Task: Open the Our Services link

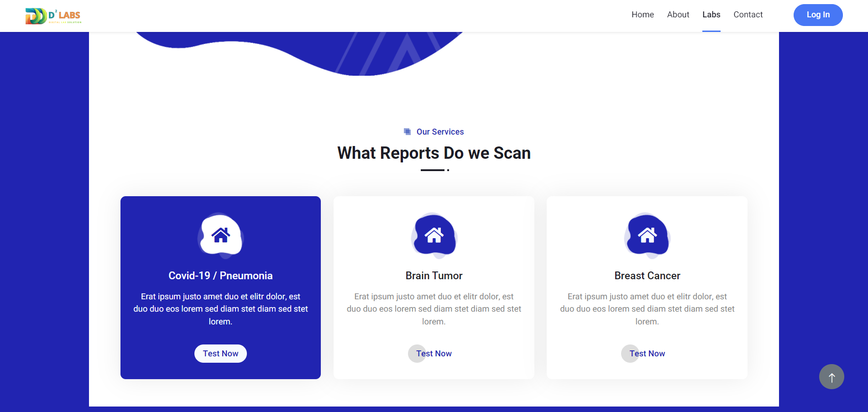Action: 439,131
